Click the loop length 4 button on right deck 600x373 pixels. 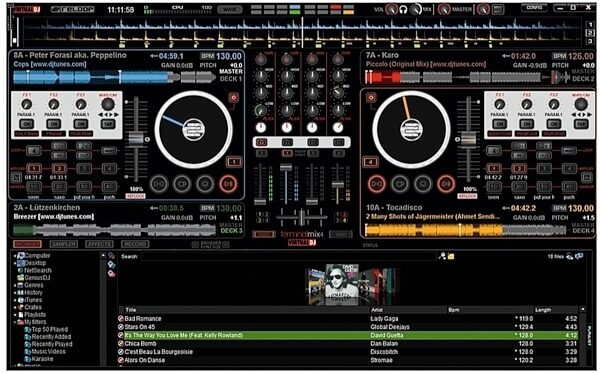click(494, 150)
